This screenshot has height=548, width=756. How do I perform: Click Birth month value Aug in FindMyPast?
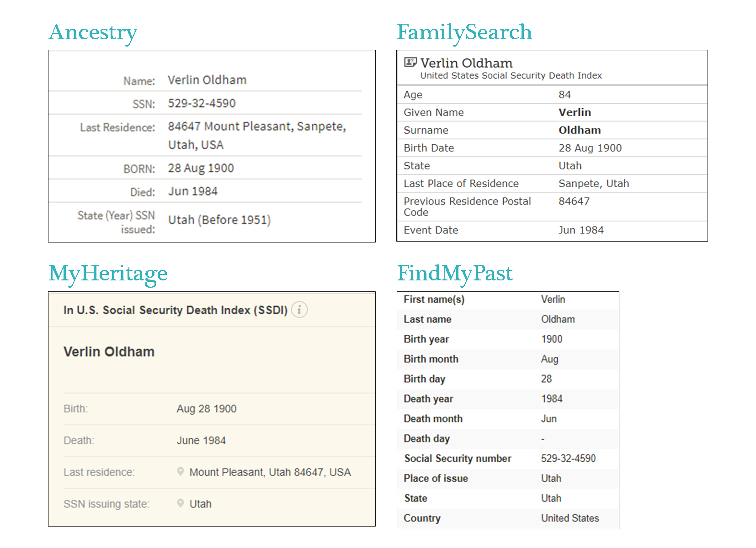coord(550,359)
